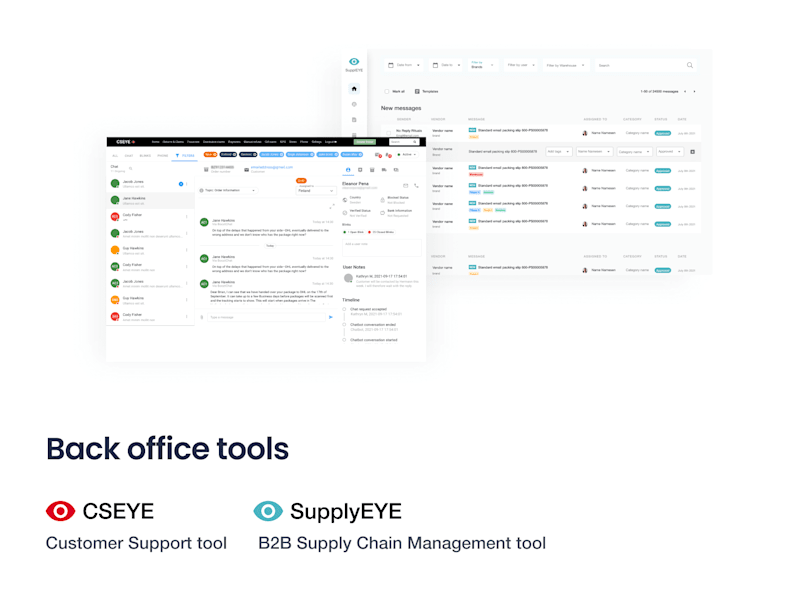The width and height of the screenshot is (800, 600).
Task: Switch to the FILTERS tab in CSEYE
Action: [185, 156]
